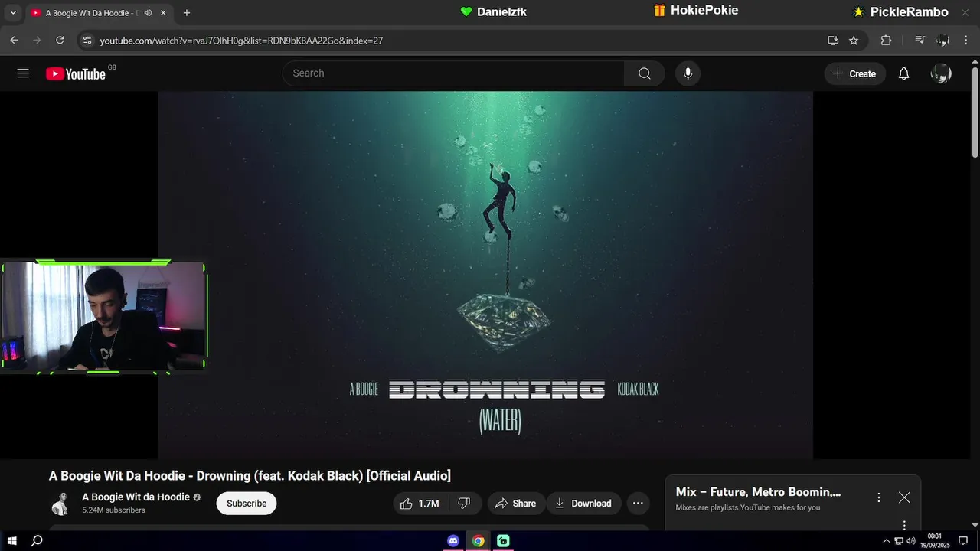The image size is (980, 551).
Task: Open A Boogie Wit da Hoodie channel name
Action: 136,497
